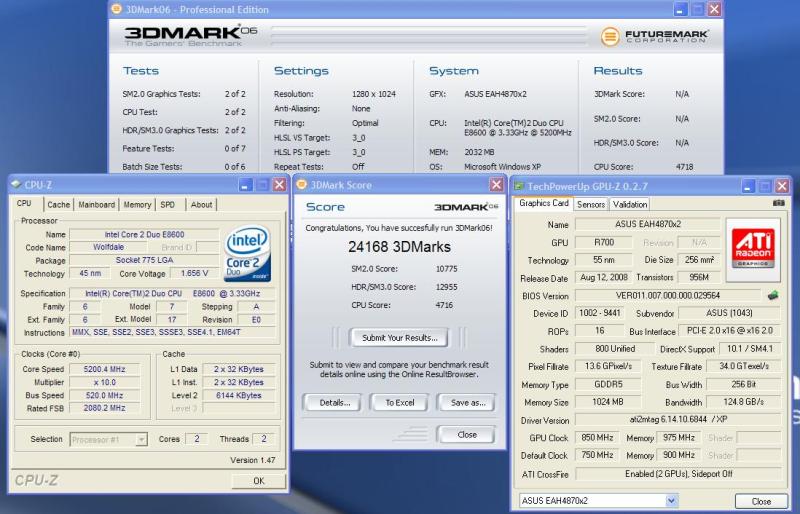The height and width of the screenshot is (514, 800).
Task: Click the Driver Version ati2mtag value
Action: pos(679,420)
